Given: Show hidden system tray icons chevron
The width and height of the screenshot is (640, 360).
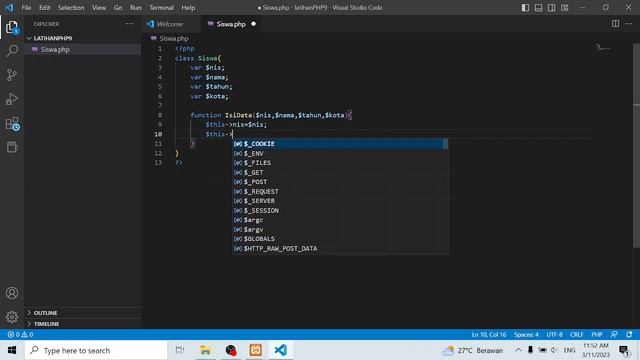Looking at the screenshot, I should [x=518, y=350].
